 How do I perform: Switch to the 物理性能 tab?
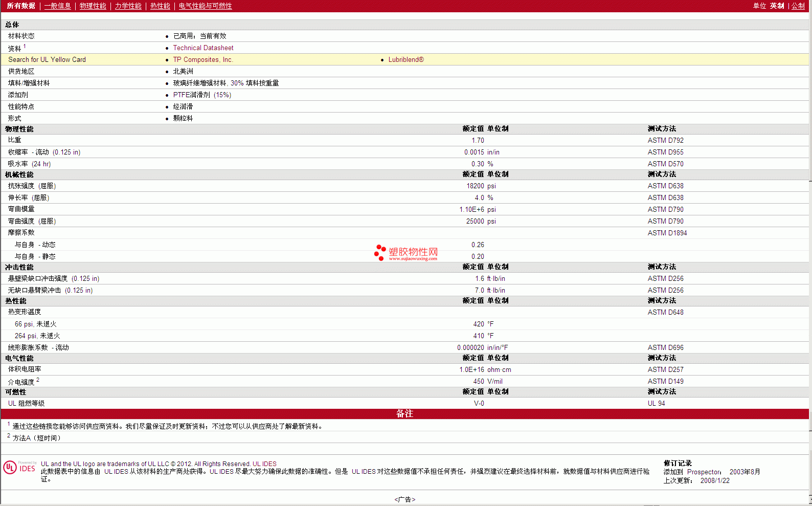93,6
